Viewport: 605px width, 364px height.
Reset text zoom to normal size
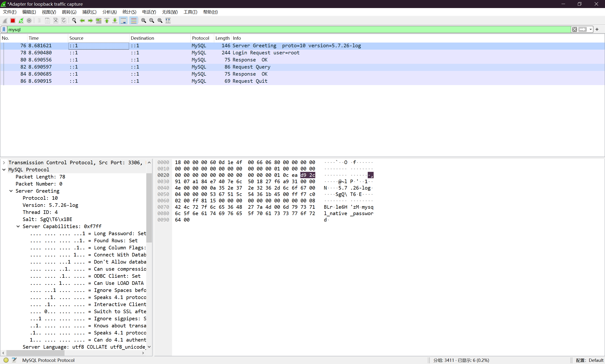coord(160,21)
